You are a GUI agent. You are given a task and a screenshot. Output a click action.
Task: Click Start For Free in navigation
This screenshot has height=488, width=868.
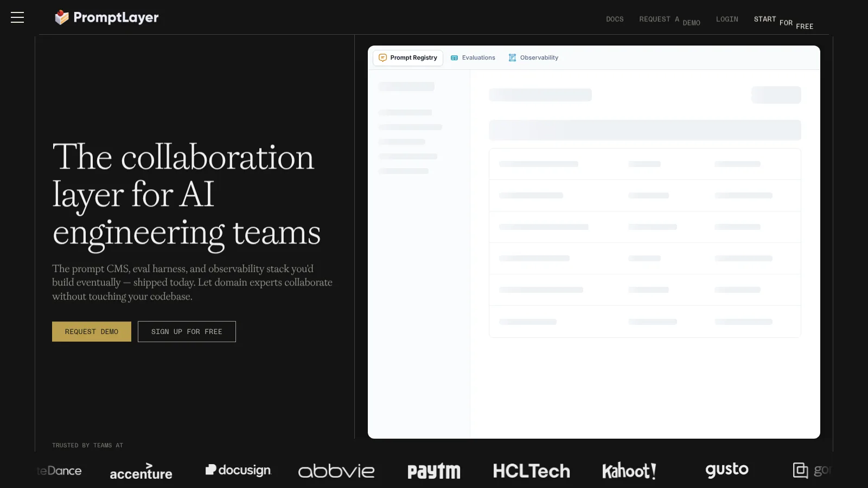[783, 22]
